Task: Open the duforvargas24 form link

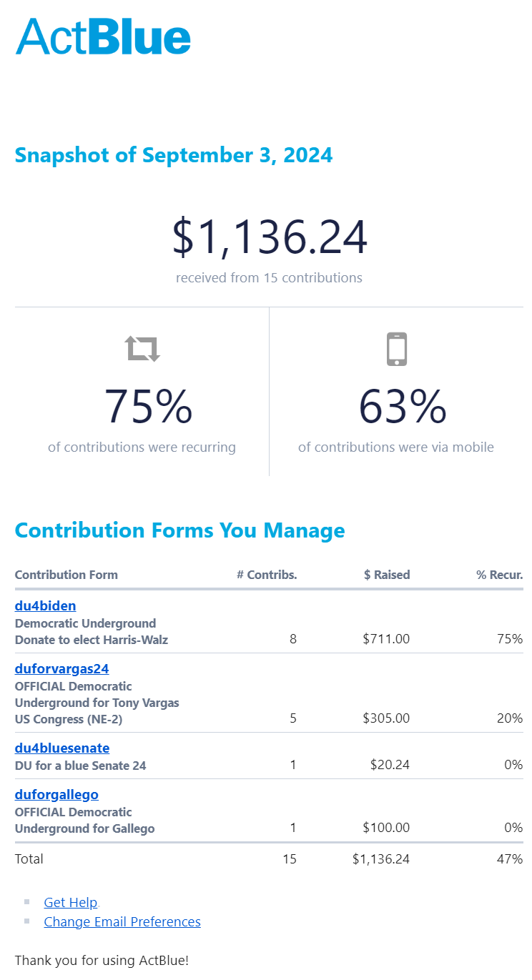Action: (61, 669)
